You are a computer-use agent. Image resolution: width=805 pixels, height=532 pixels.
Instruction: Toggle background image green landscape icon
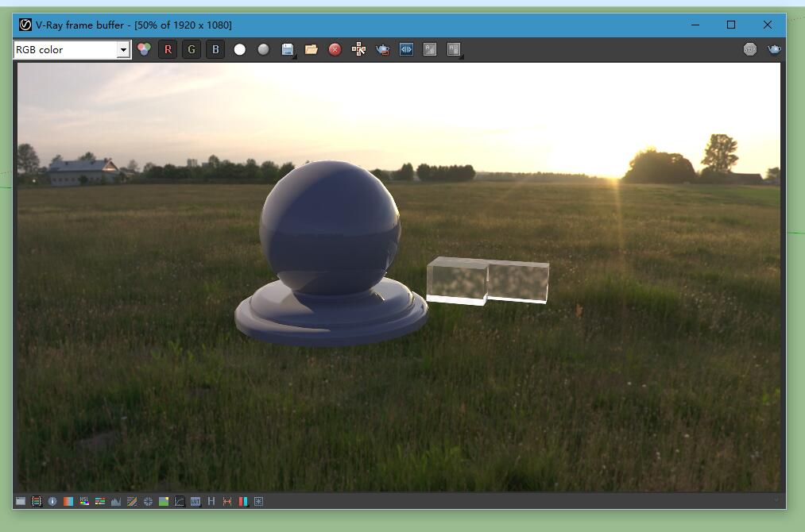click(x=164, y=501)
